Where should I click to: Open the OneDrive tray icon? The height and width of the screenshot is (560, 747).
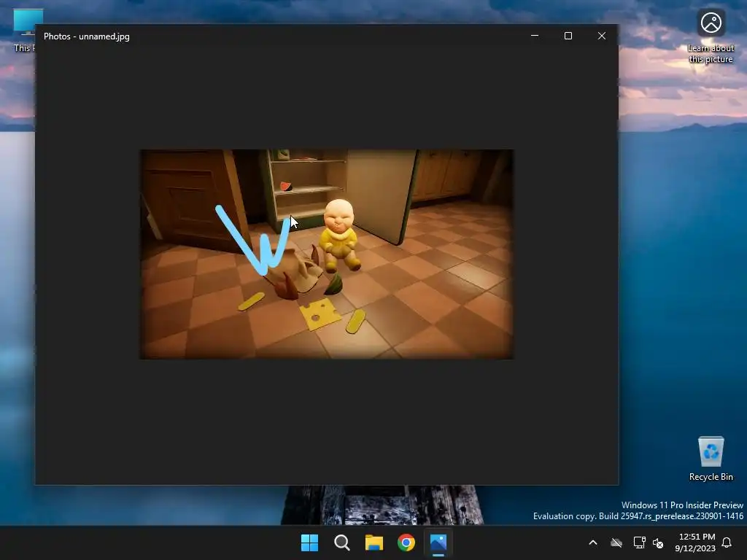click(616, 542)
